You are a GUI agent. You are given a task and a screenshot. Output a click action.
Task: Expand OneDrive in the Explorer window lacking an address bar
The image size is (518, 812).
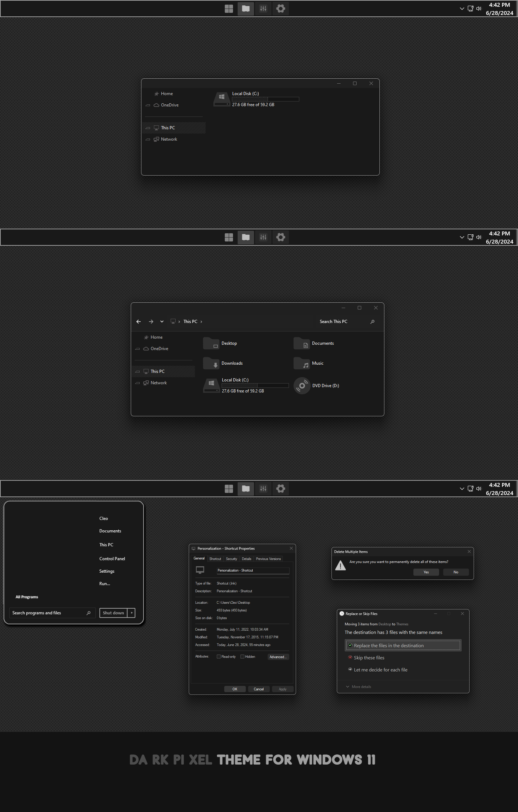coord(148,105)
